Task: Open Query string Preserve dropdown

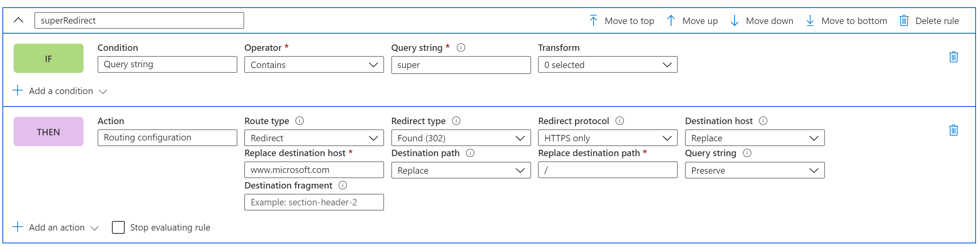Action: click(x=755, y=171)
